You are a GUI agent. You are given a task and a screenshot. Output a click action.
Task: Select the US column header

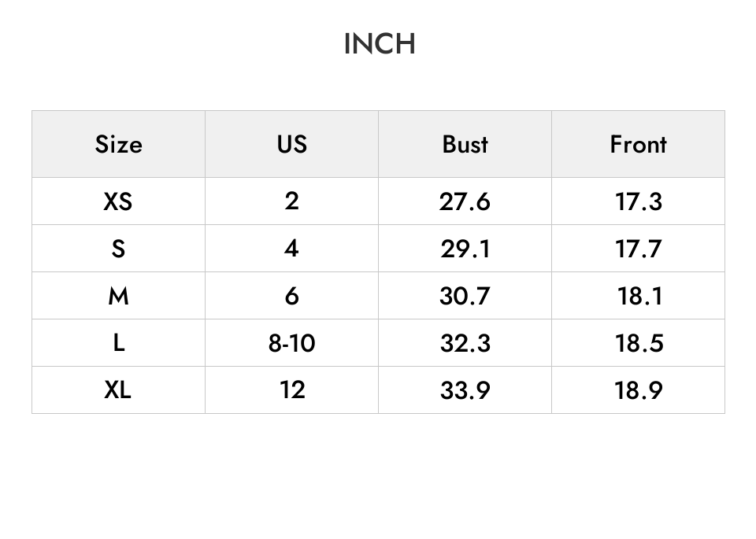(291, 144)
